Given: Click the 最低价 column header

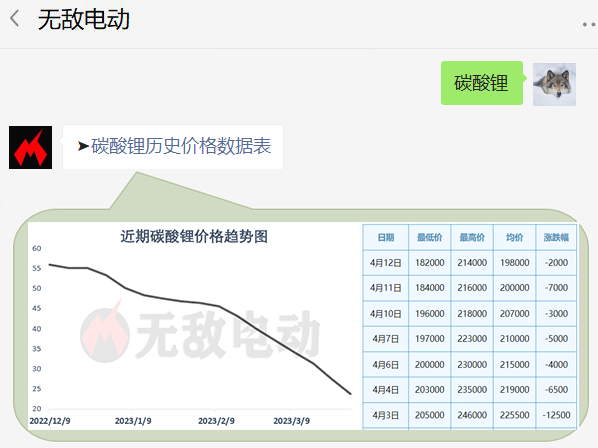Looking at the screenshot, I should (x=429, y=238).
